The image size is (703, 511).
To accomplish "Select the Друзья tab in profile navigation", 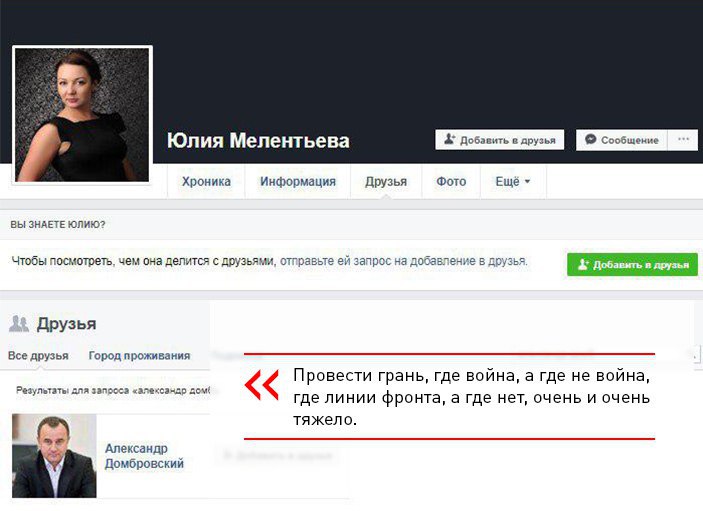I will point(386,182).
